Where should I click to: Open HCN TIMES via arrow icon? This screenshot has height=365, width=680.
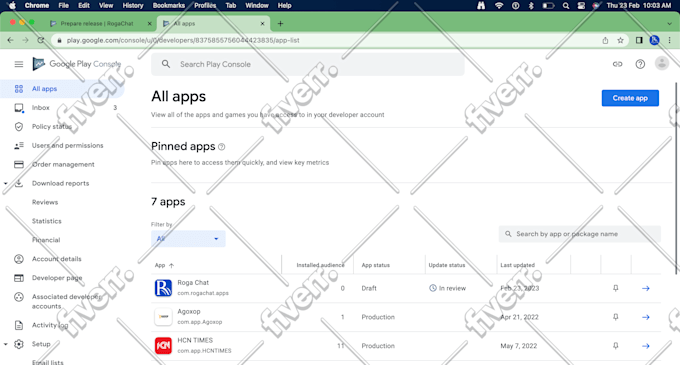646,346
